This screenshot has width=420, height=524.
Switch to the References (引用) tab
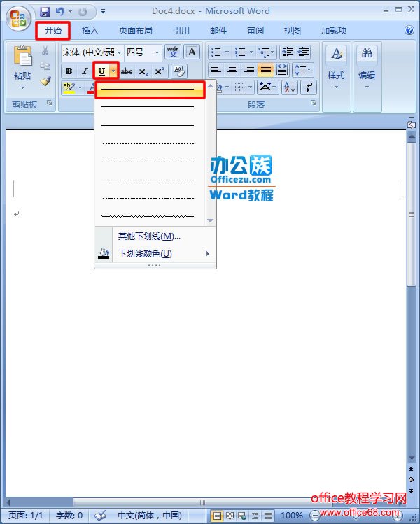point(181,31)
